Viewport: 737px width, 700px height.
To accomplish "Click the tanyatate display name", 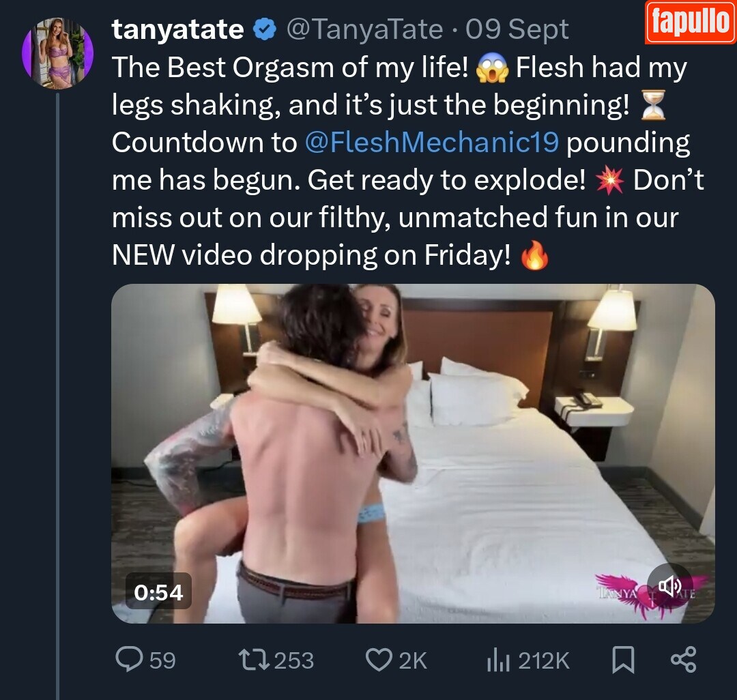I will click(177, 29).
